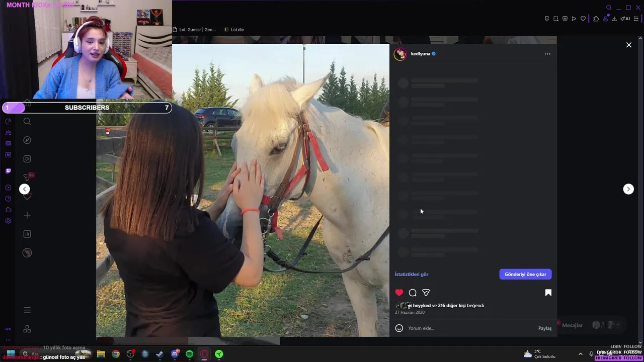Open the LoLdle bookmark
The width and height of the screenshot is (644, 362).
click(234, 30)
